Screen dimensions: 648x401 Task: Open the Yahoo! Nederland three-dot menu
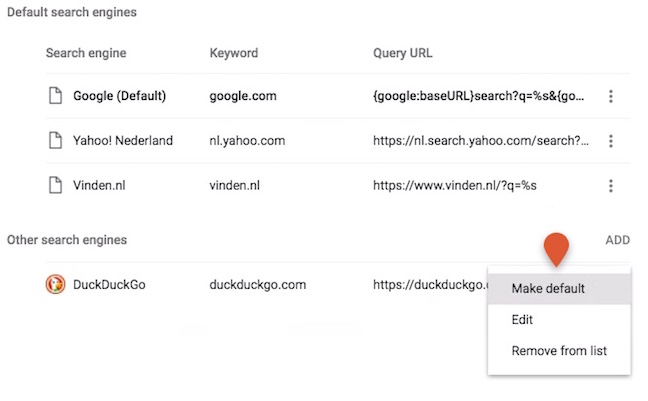coord(610,141)
